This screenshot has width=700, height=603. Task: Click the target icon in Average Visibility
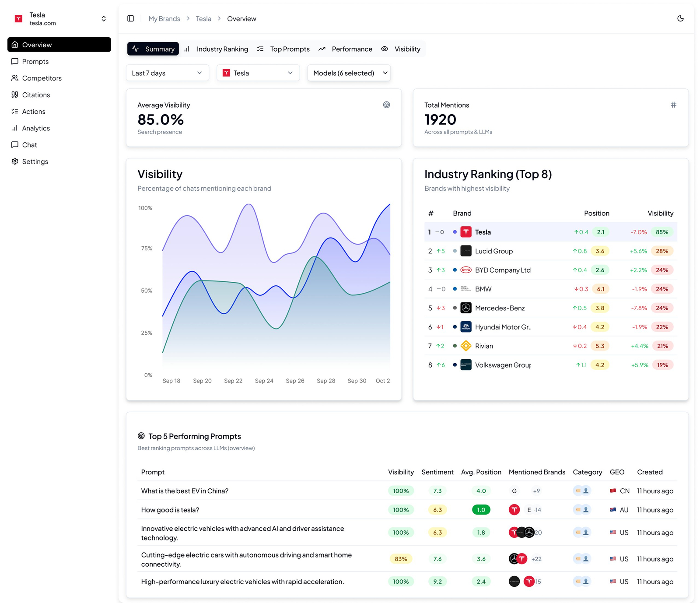click(x=386, y=105)
